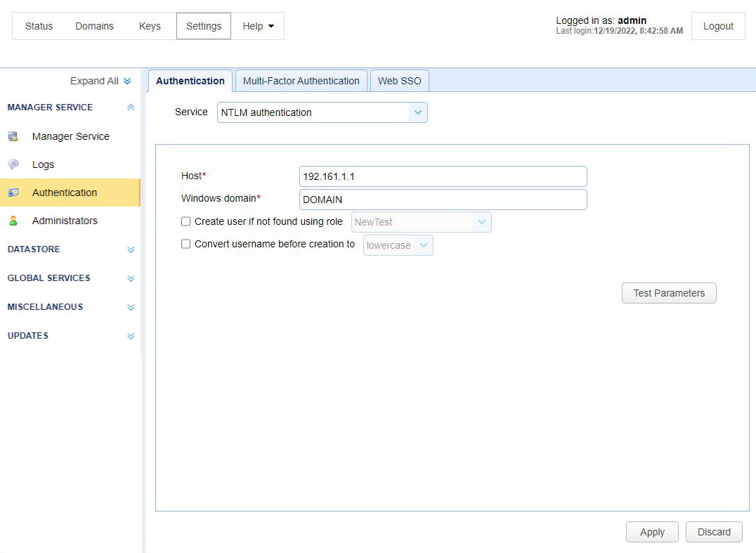Click the Manager Service database icon
This screenshot has height=553, width=756.
point(13,136)
